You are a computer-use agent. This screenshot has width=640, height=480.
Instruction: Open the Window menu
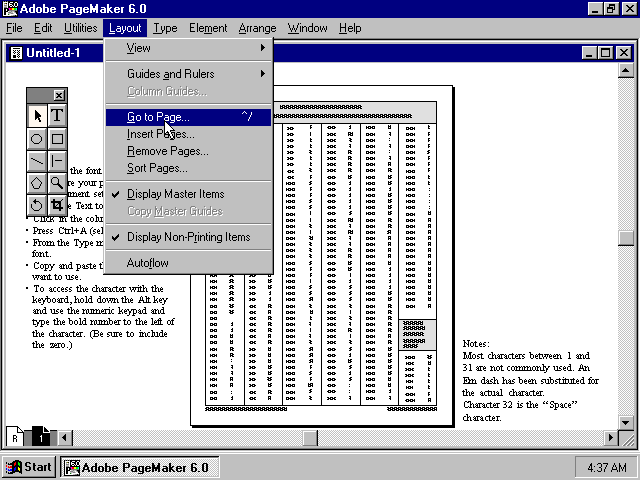[307, 28]
